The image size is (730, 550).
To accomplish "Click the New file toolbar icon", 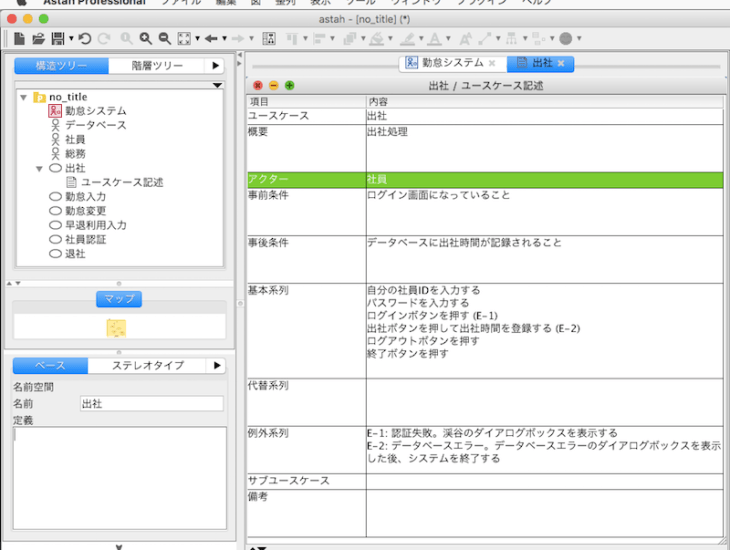I will (21, 38).
